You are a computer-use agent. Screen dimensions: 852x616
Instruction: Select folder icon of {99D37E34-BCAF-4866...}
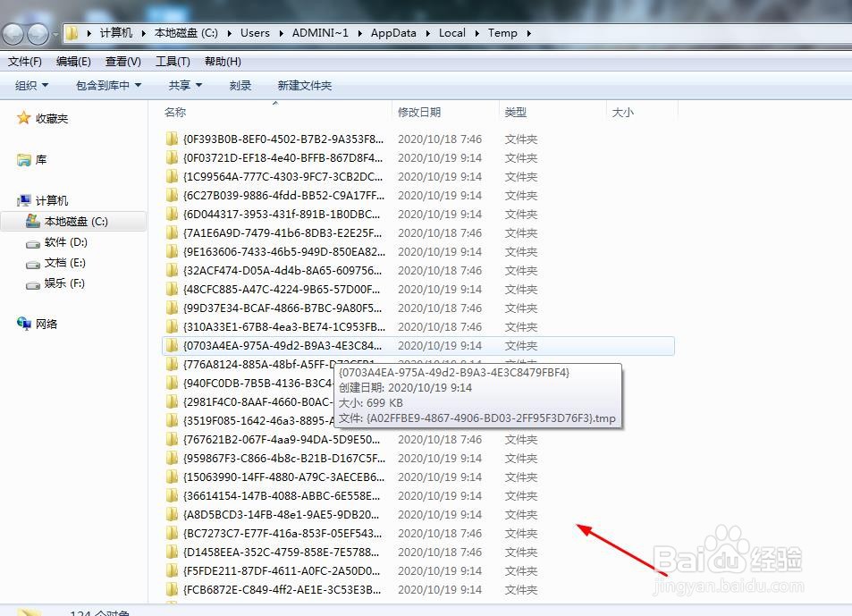[x=172, y=308]
